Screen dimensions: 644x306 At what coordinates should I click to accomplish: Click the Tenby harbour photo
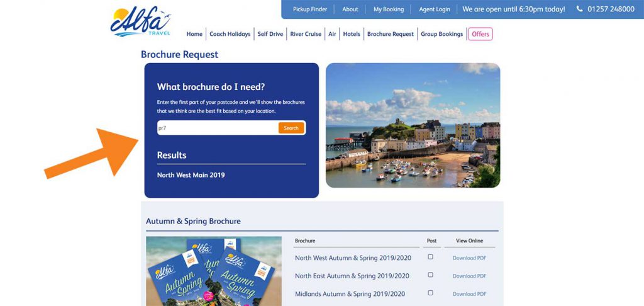click(x=413, y=125)
